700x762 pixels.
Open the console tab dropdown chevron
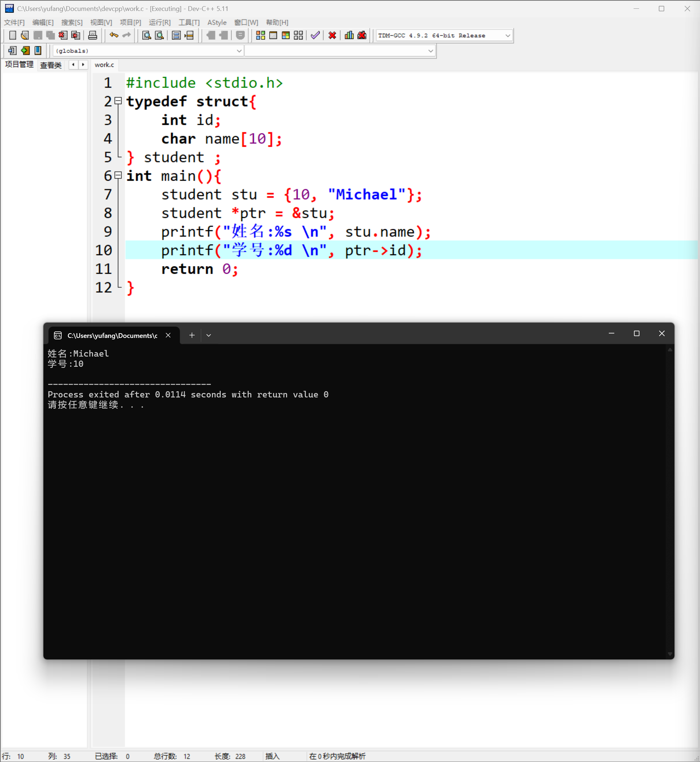pos(209,335)
